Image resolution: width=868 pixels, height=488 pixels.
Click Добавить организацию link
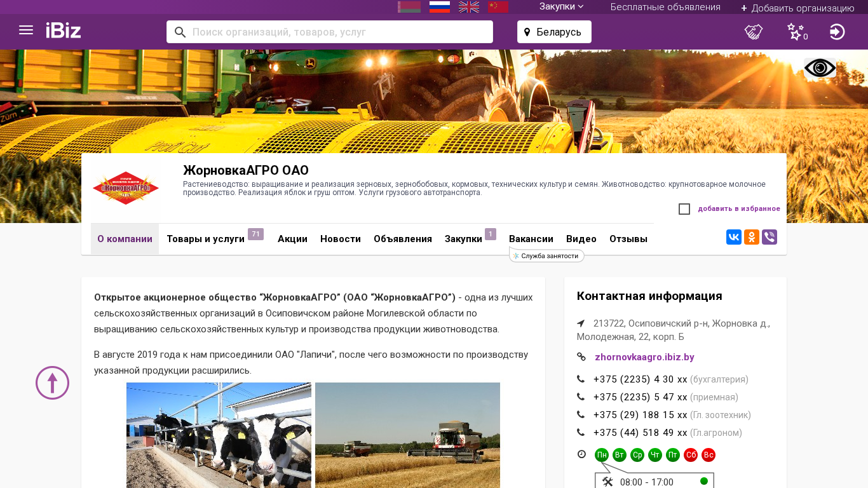(797, 8)
